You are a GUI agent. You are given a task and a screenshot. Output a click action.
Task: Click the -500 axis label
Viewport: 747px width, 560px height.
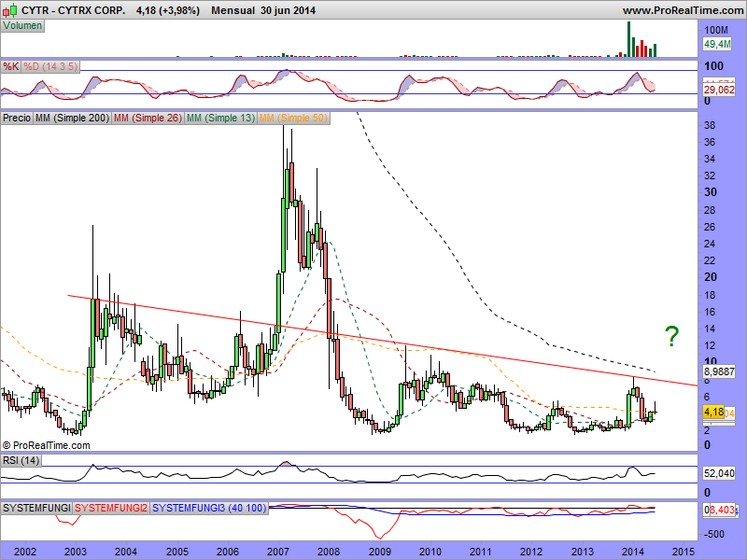713,534
